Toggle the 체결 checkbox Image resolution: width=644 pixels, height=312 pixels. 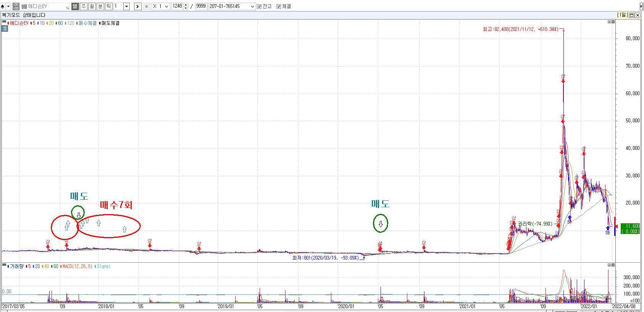coord(279,6)
